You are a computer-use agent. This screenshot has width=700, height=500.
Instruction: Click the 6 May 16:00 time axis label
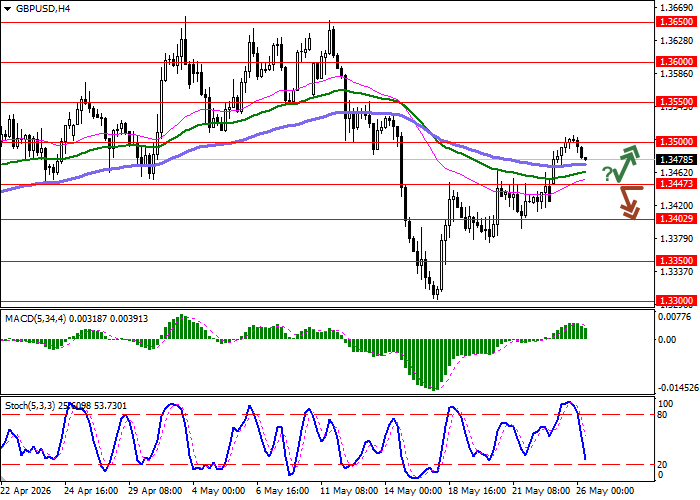tap(283, 491)
